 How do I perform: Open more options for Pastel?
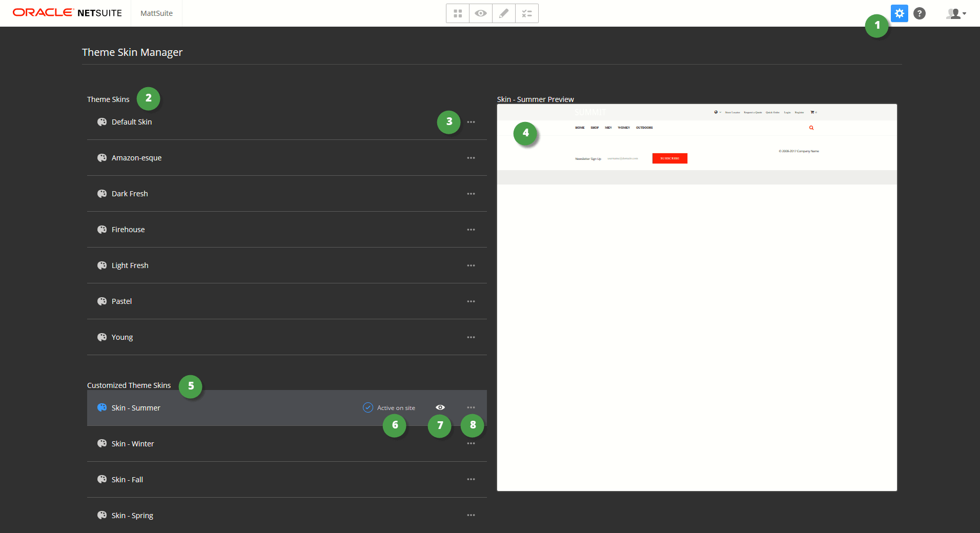click(x=471, y=301)
